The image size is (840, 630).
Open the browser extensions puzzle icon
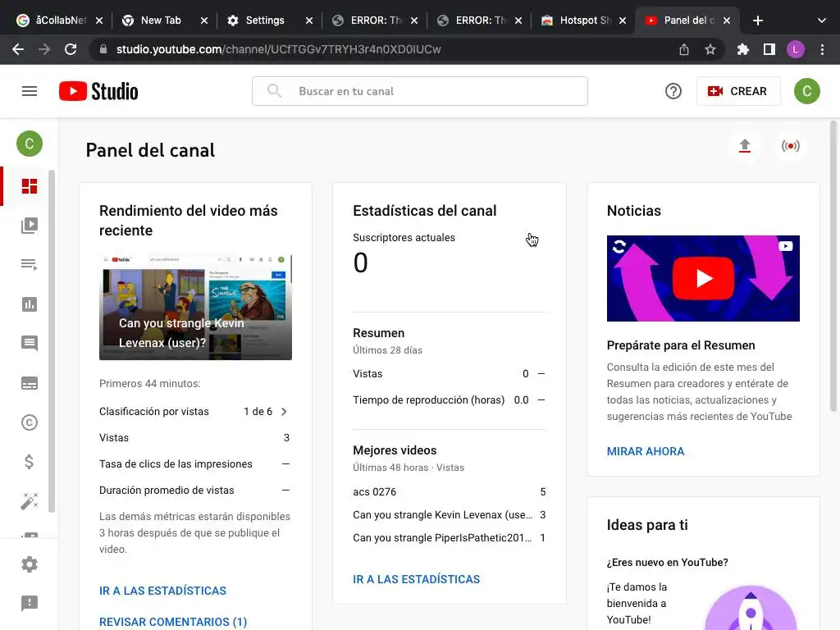(x=743, y=50)
